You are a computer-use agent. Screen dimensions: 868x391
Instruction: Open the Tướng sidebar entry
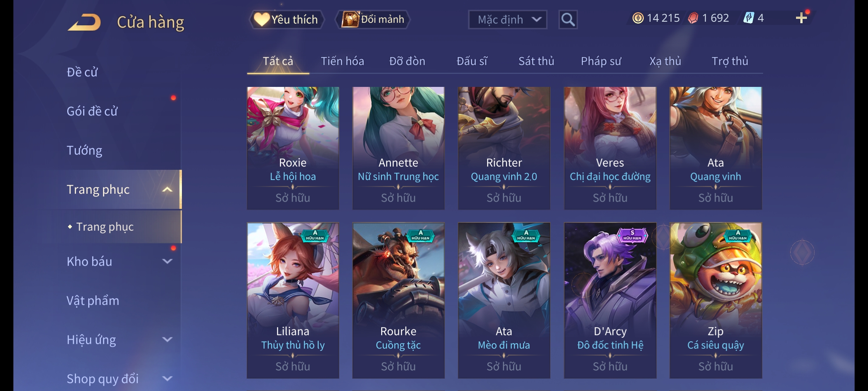click(x=84, y=150)
